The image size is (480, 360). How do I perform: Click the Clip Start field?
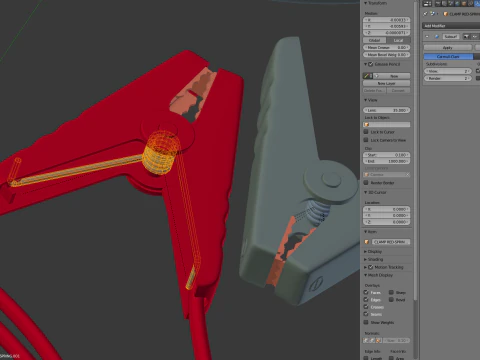[x=387, y=155]
